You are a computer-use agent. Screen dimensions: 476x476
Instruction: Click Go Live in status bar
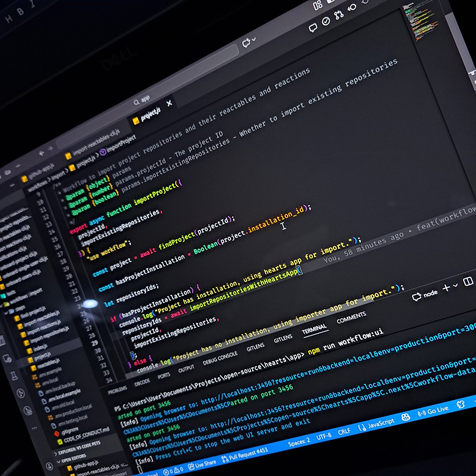(434, 411)
